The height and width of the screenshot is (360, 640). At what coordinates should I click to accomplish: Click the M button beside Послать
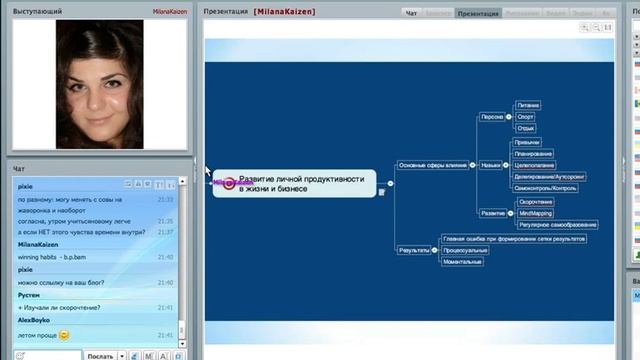tap(149, 356)
